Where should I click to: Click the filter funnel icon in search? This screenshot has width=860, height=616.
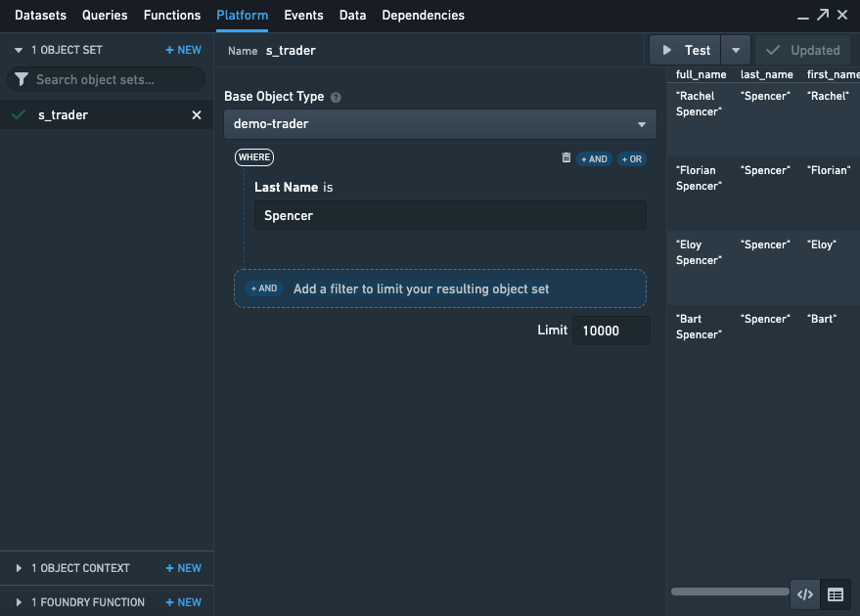(22, 79)
